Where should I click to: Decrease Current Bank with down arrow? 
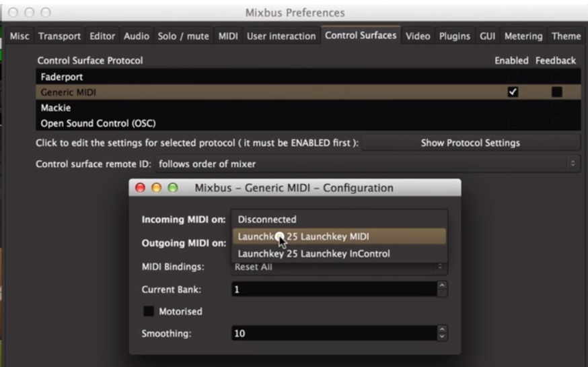coord(442,293)
